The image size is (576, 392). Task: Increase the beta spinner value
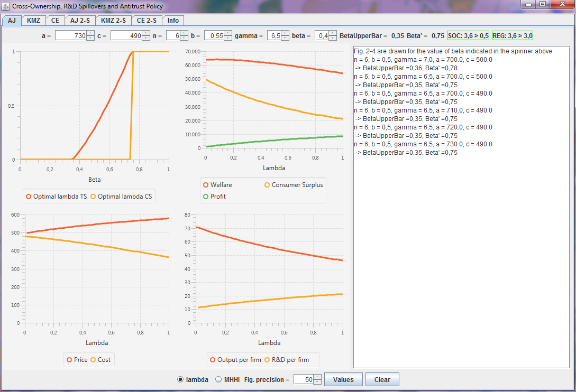[x=332, y=33]
